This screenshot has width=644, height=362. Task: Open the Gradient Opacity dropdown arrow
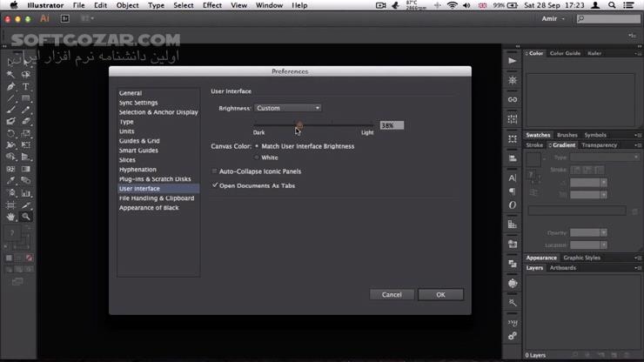click(604, 233)
